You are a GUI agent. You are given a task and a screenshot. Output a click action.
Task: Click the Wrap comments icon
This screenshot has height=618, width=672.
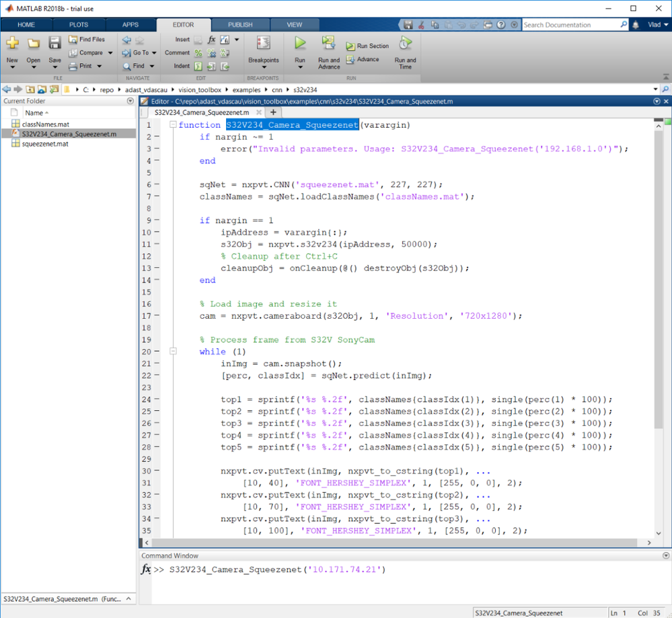(x=225, y=53)
